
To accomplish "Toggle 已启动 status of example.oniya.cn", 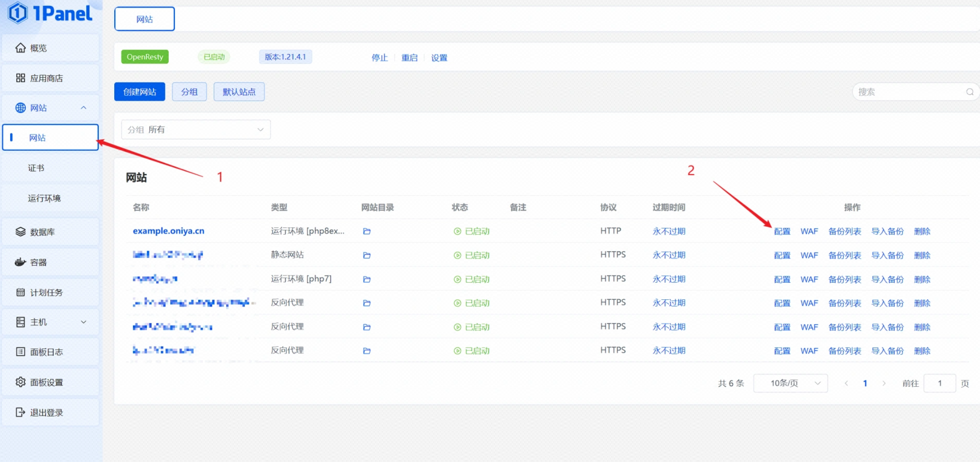I will pyautogui.click(x=472, y=231).
